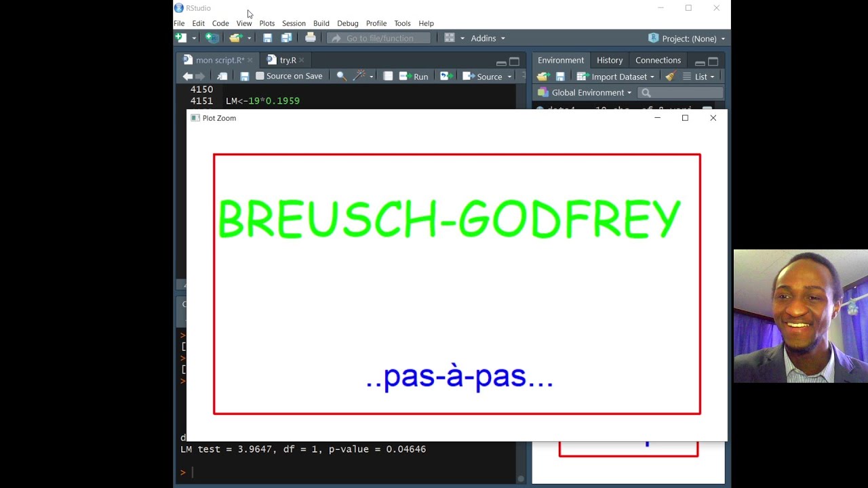The height and width of the screenshot is (488, 868).
Task: Click the editor forward navigation arrow
Action: click(199, 77)
